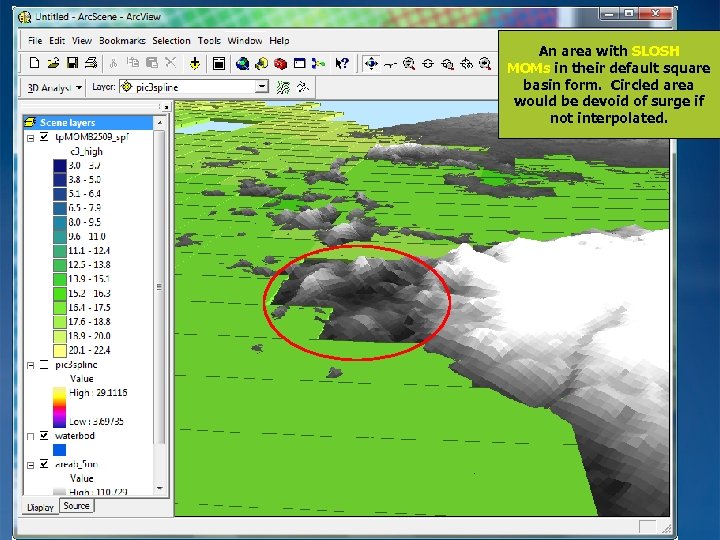Viewport: 720px width, 540px height.
Task: Click the waterbod blue symbol swatch
Action: pos(60,450)
